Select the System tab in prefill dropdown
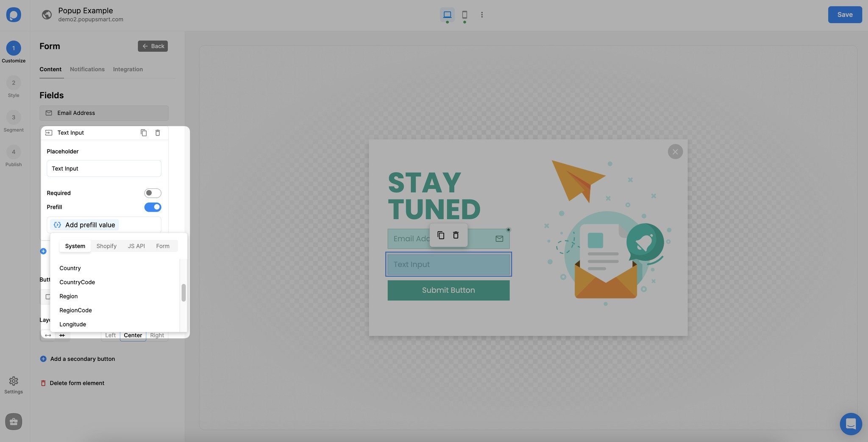The height and width of the screenshot is (442, 868). [x=75, y=246]
